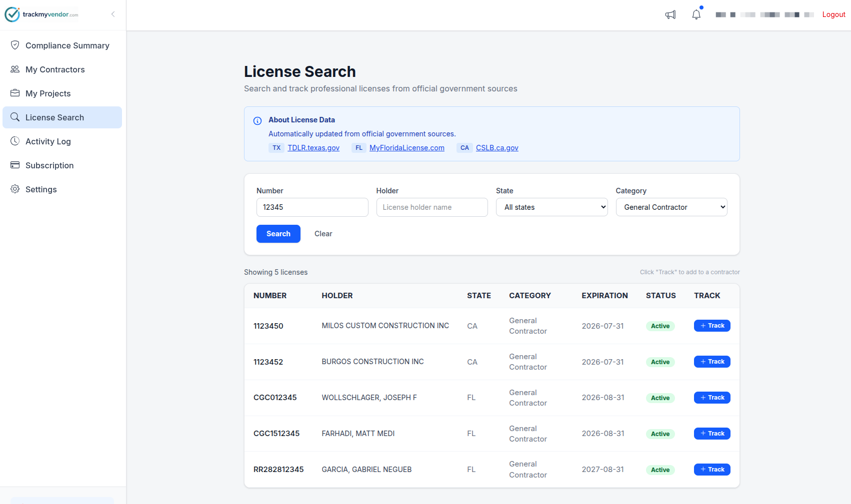Select License Search in the sidebar
851x504 pixels.
(x=54, y=117)
